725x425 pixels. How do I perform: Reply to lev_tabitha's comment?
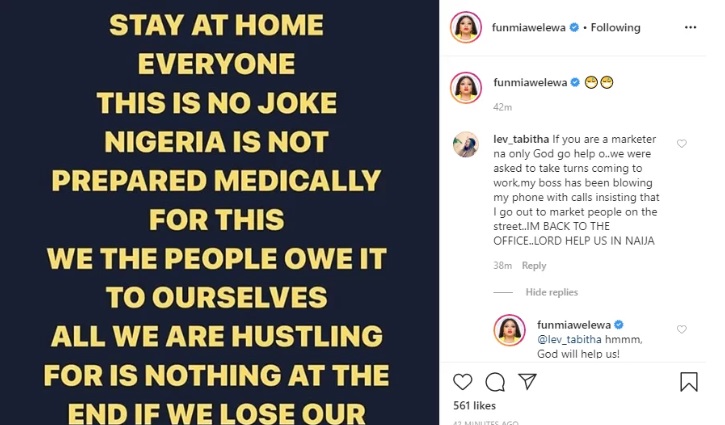click(534, 266)
